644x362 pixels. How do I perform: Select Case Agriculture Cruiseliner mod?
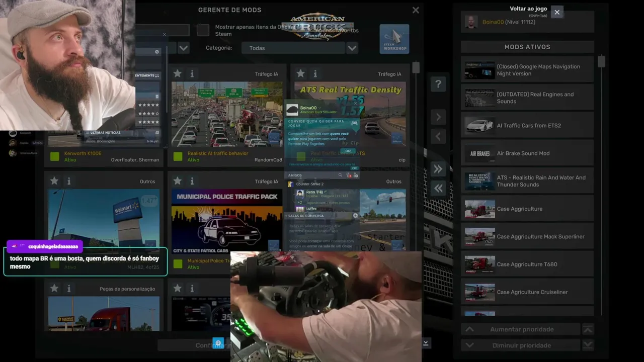527,292
